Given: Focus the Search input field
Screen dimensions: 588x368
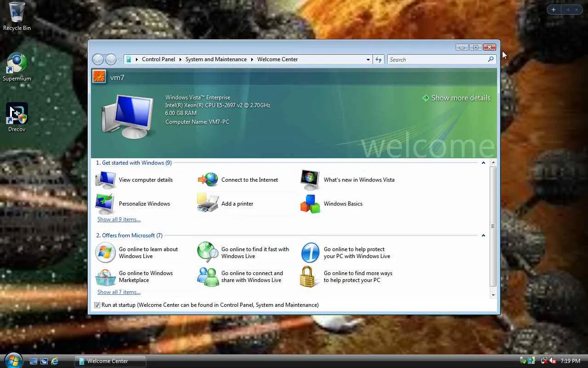Looking at the screenshot, I should pos(437,59).
